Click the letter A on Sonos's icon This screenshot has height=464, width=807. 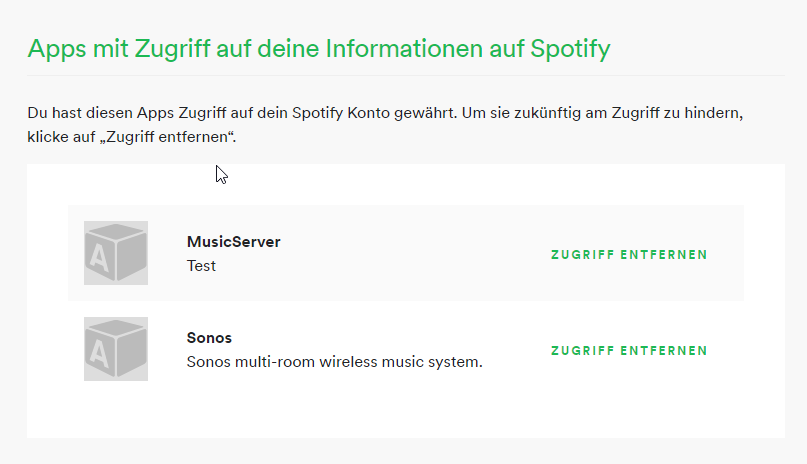coord(99,356)
